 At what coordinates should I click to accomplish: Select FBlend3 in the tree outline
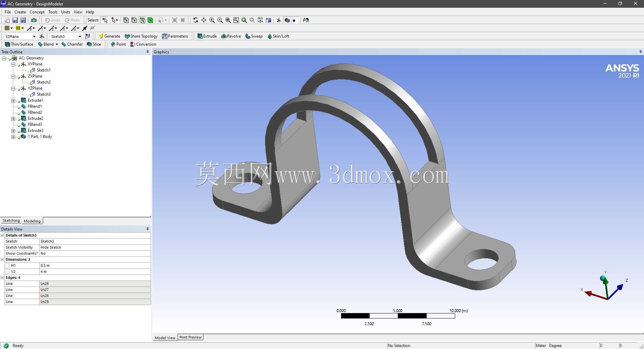tap(35, 124)
